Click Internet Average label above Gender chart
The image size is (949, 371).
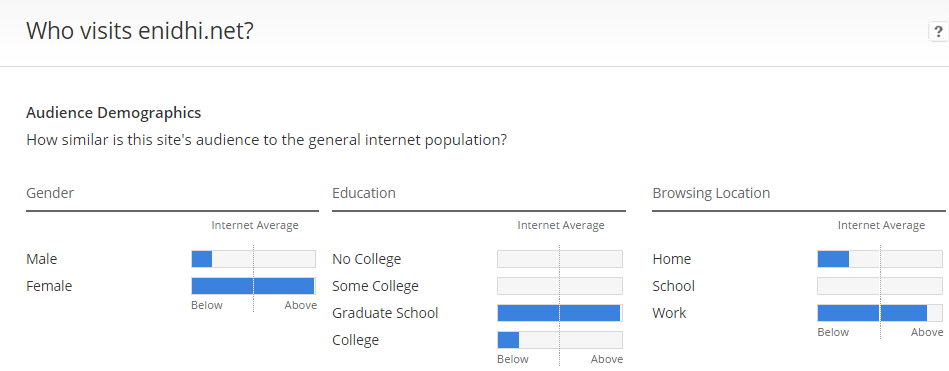point(255,225)
